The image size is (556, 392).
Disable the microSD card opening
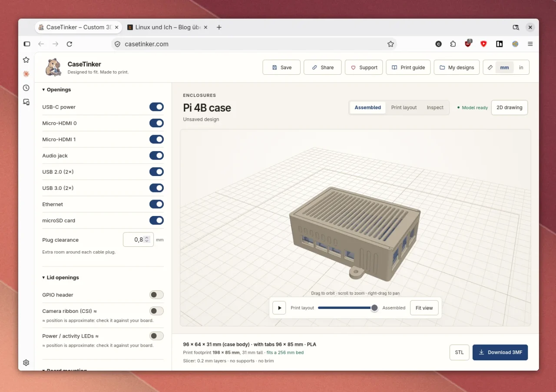coord(156,220)
